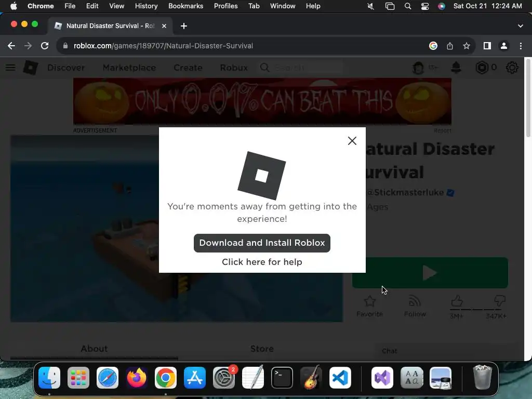This screenshot has width=532, height=399.
Task: Open Finder from the Dock
Action: click(x=49, y=378)
